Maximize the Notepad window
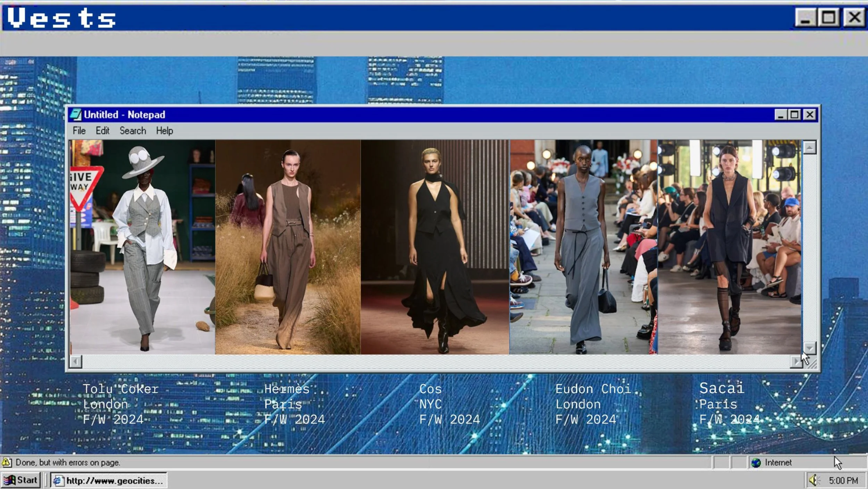Screen dimensions: 868x489 (x=795, y=115)
